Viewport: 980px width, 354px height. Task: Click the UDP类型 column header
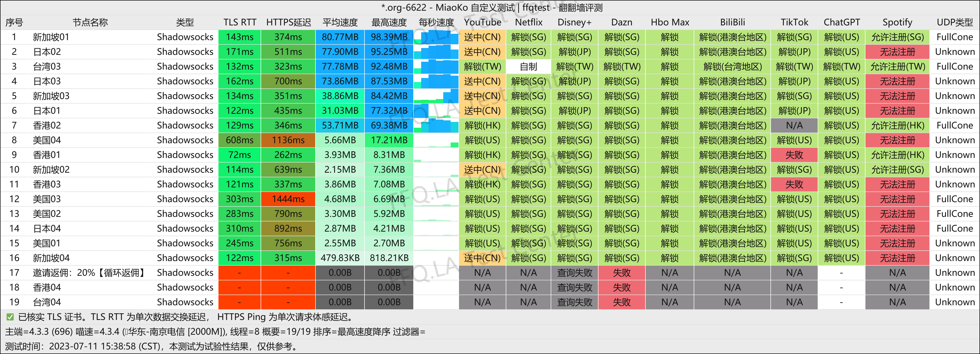955,22
